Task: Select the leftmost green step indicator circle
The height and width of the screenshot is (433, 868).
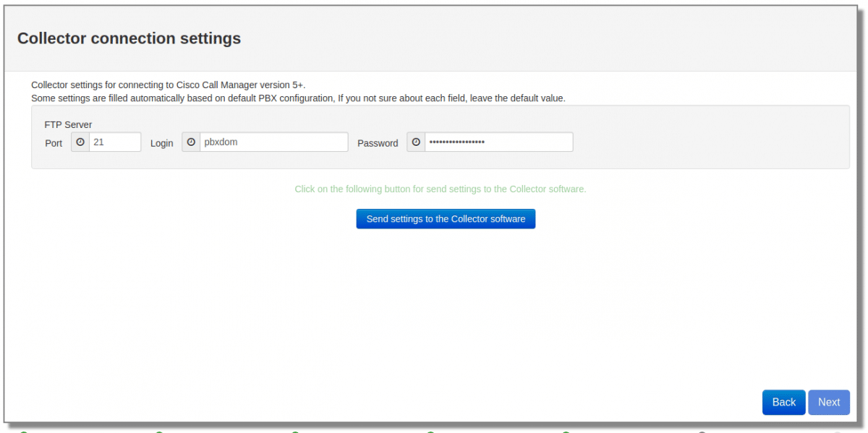Action: [x=24, y=432]
